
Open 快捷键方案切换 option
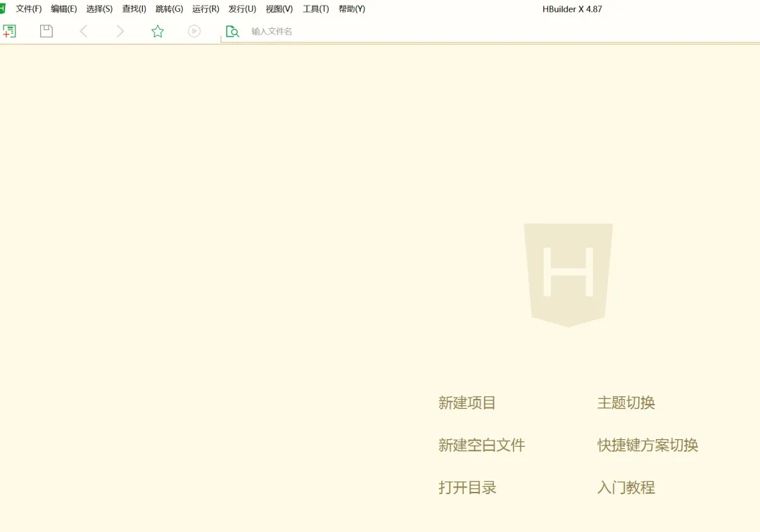click(647, 445)
